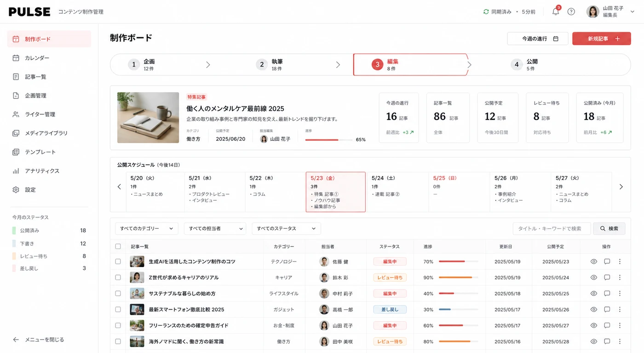Click comment icon for フリーランスのための確定申告ガイド
The width and height of the screenshot is (644, 353).
tap(607, 325)
